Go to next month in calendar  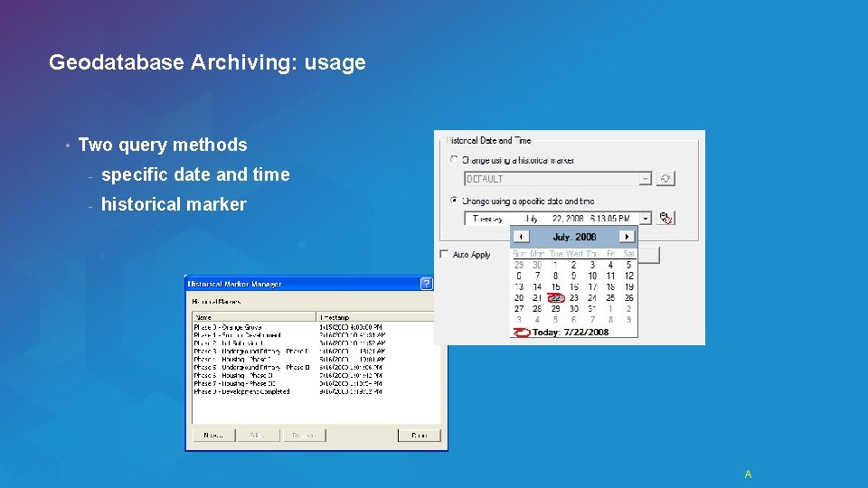627,236
